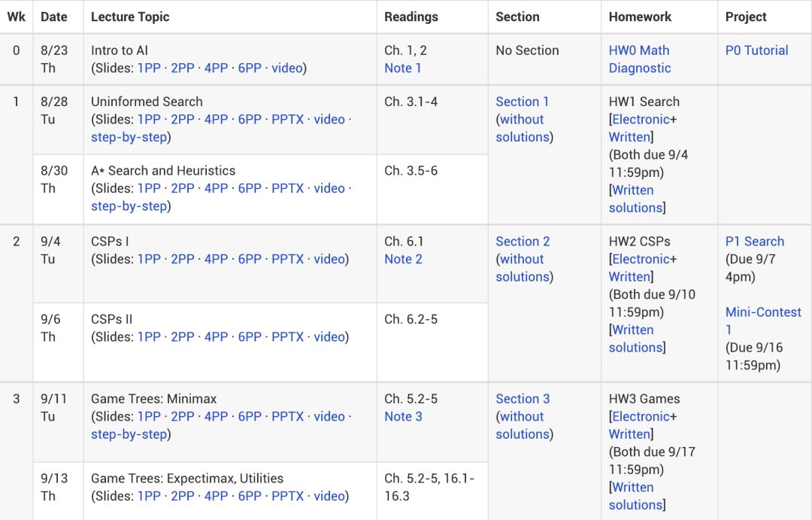Open Section 1 worksheet link
Viewport: 812px width, 520px height.
[x=522, y=102]
